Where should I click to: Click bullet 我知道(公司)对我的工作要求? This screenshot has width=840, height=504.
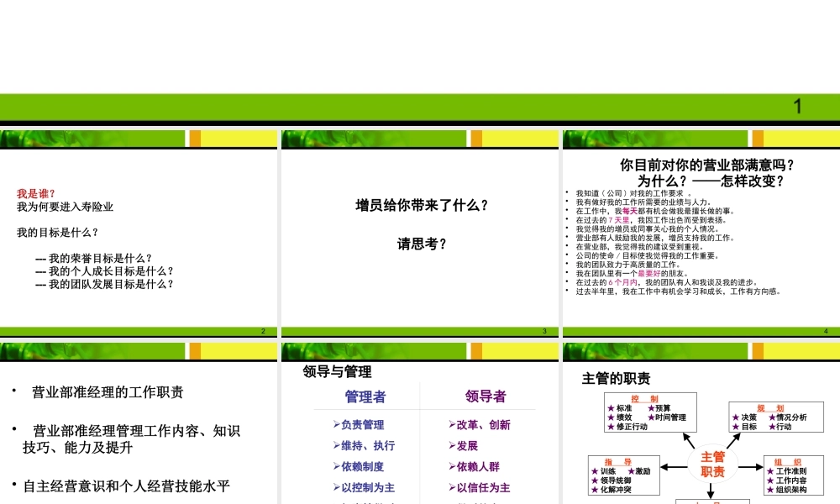[x=633, y=193]
